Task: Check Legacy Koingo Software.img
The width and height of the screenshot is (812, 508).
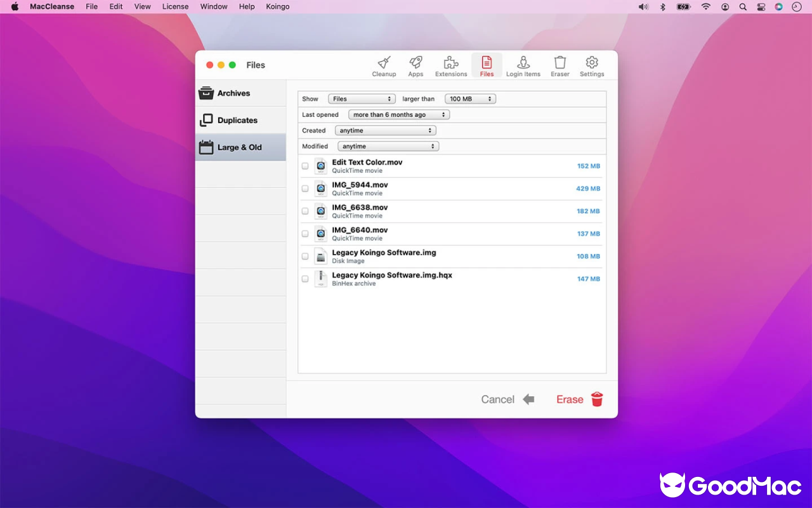Action: (x=304, y=256)
